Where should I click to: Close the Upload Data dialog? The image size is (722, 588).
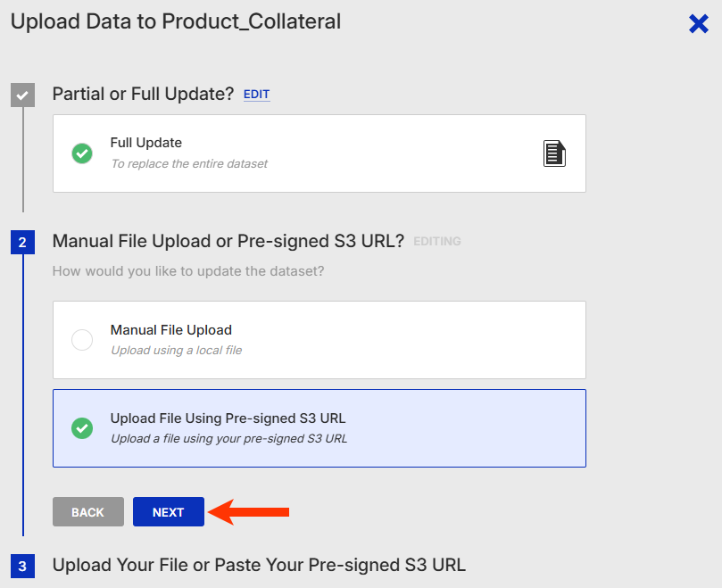[699, 24]
